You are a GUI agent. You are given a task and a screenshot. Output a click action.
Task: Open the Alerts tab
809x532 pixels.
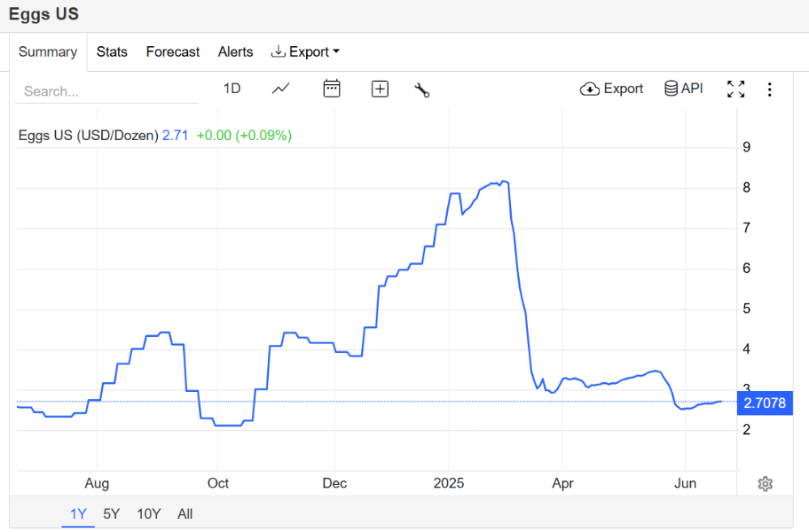[x=235, y=52]
